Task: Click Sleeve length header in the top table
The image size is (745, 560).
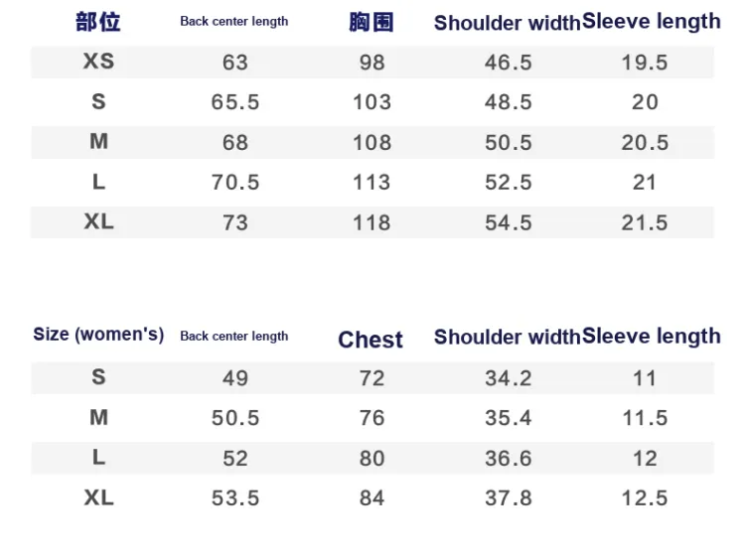Action: pyautogui.click(x=652, y=22)
